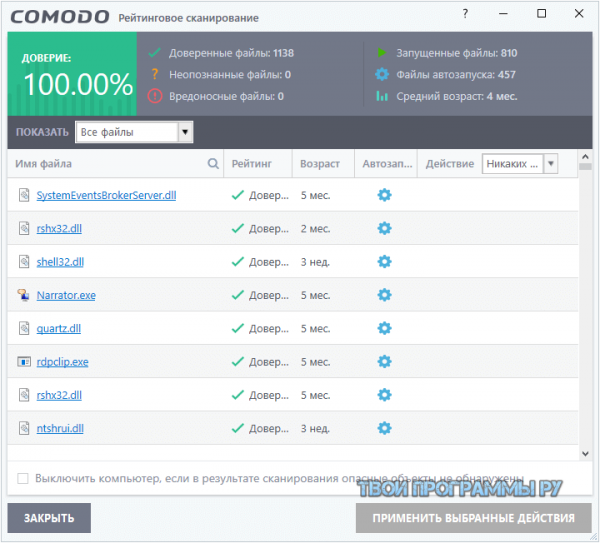The height and width of the screenshot is (543, 600).
Task: Click the Narrator.exe application icon
Action: (24, 295)
